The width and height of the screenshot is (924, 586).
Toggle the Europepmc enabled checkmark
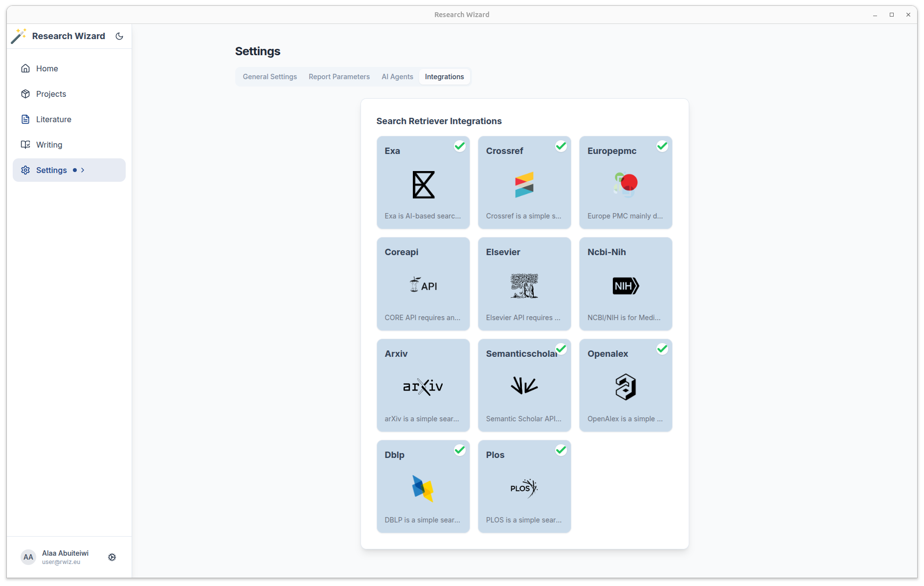(662, 146)
